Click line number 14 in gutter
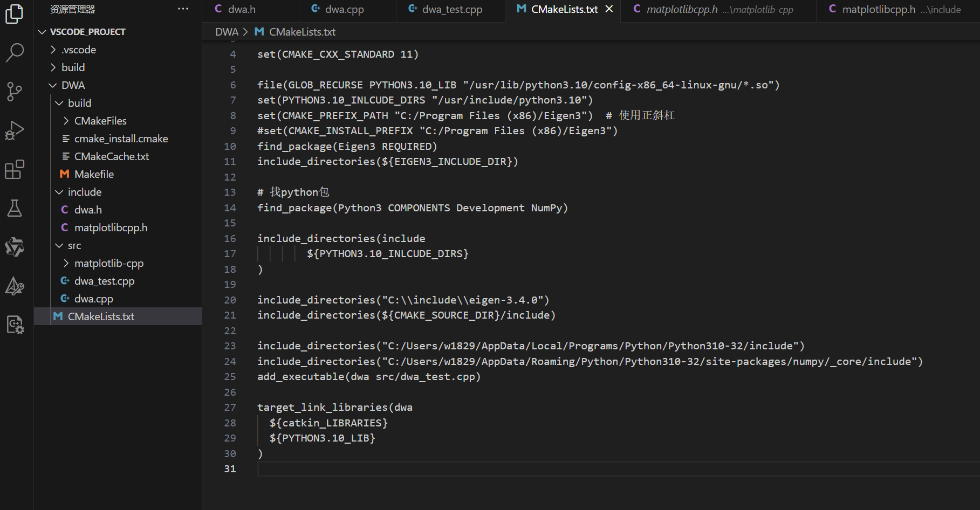Image resolution: width=980 pixels, height=510 pixels. (x=230, y=208)
